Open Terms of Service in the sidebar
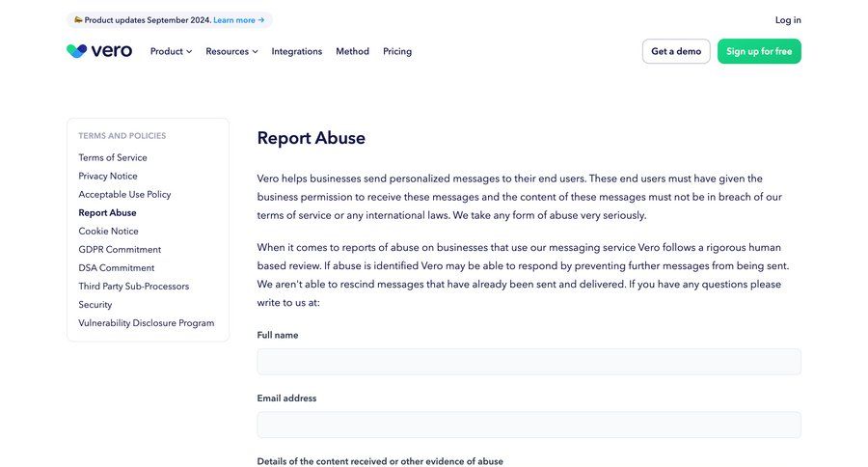868x467 pixels. pyautogui.click(x=113, y=157)
